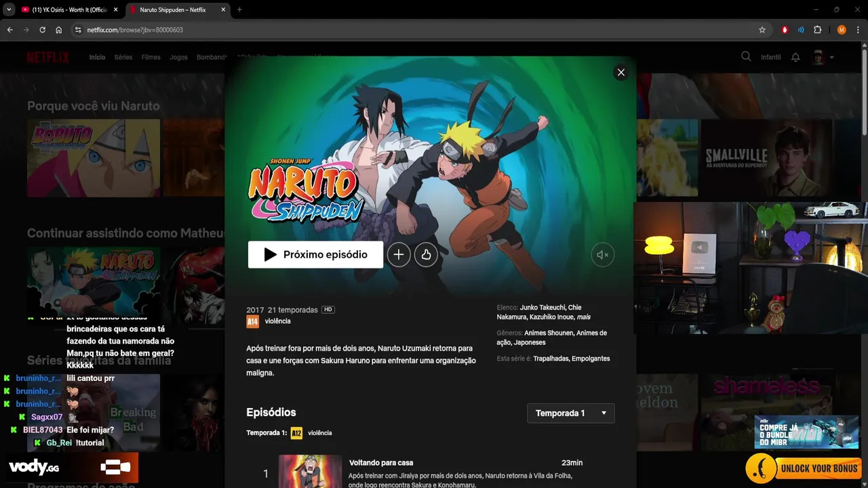Open the Voltando para casa episode thumbnail
The width and height of the screenshot is (868, 488).
point(311,472)
